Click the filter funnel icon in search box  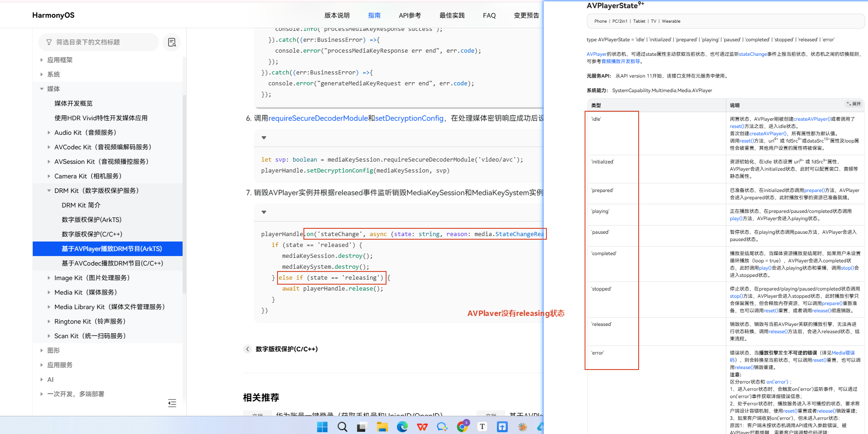pos(49,42)
